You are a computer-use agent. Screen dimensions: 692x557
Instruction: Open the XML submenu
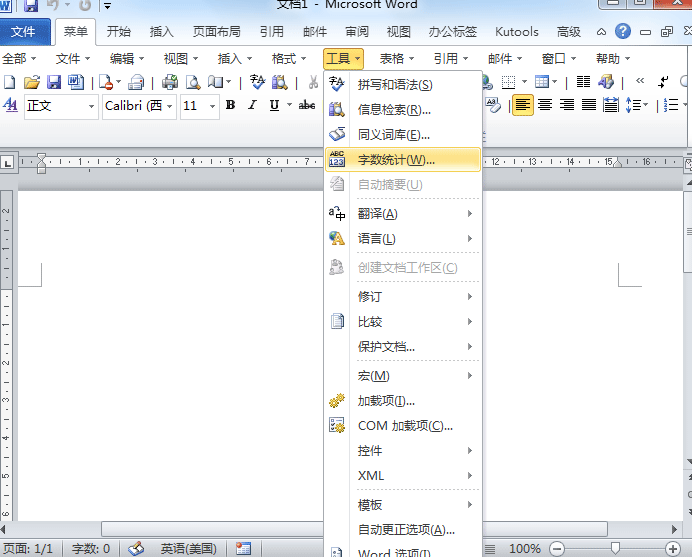(x=403, y=475)
